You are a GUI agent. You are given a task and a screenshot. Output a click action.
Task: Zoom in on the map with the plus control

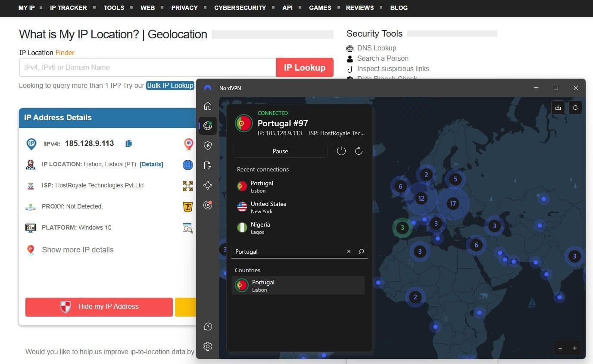(x=574, y=348)
